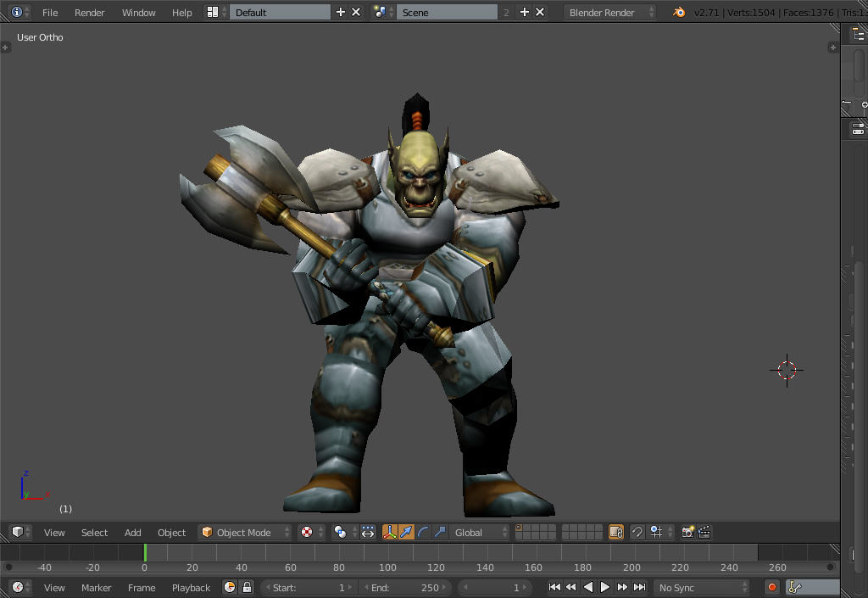Open the Global transform orientation dropdown
Image resolution: width=868 pixels, height=598 pixels.
[480, 532]
